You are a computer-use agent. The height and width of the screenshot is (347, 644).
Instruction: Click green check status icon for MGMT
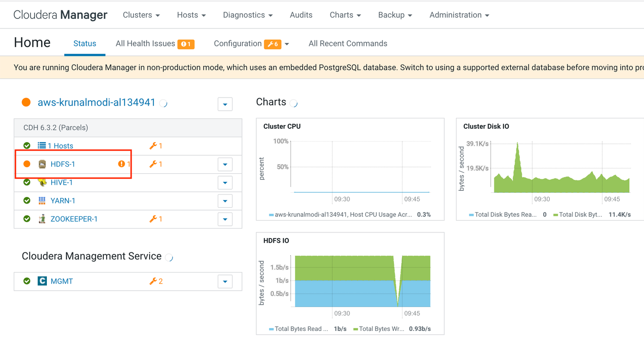point(27,281)
